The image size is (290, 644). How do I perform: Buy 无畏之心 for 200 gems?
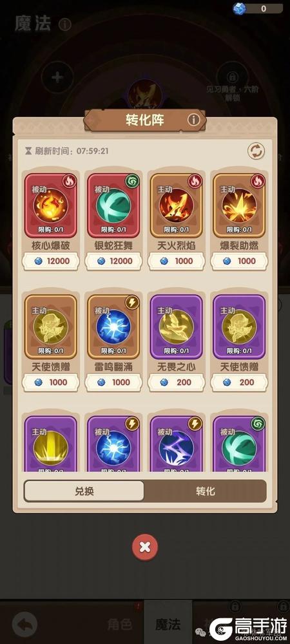point(177,383)
